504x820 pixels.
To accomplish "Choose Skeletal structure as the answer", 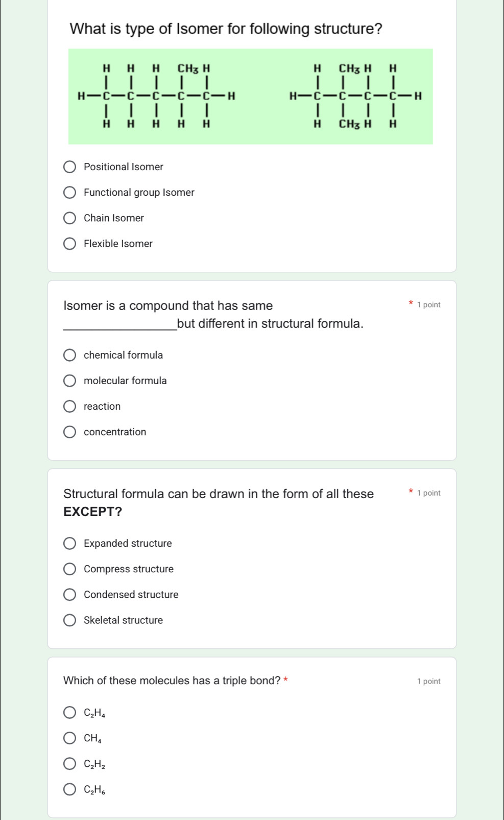I will point(70,620).
